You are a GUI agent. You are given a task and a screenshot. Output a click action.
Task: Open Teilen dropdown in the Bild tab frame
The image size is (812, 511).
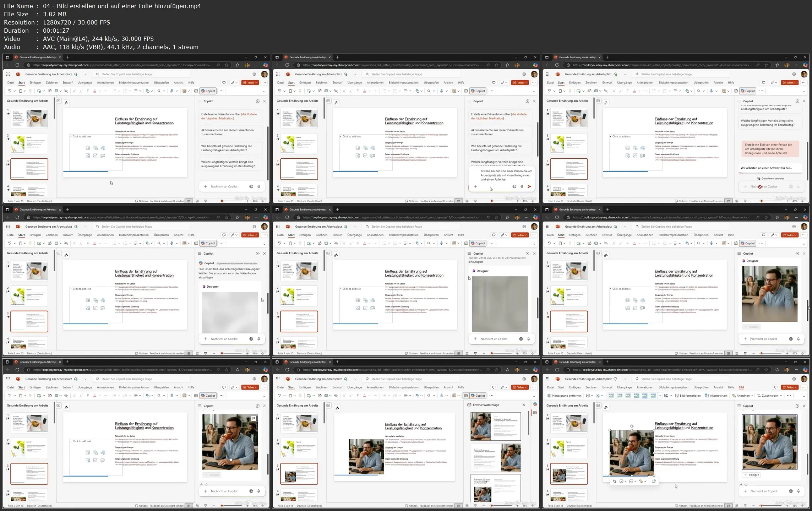click(x=790, y=387)
